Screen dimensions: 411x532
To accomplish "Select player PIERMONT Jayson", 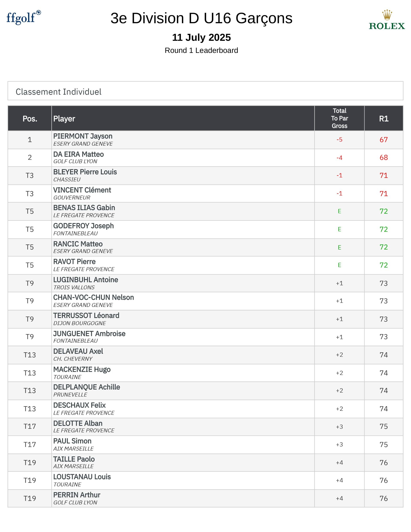I will coord(83,136).
